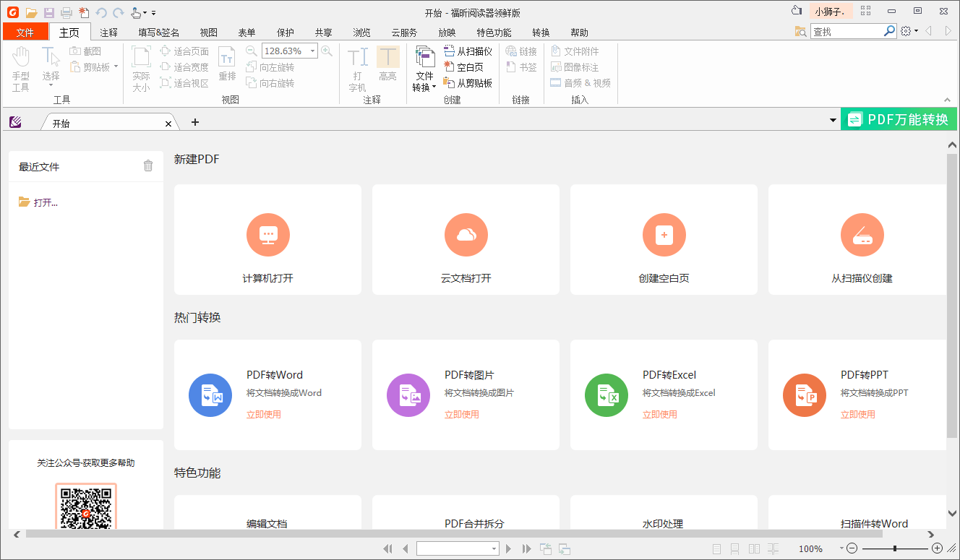Viewport: 960px width, 560px height.
Task: Select the 手型工具 hand tool
Action: coord(21,69)
